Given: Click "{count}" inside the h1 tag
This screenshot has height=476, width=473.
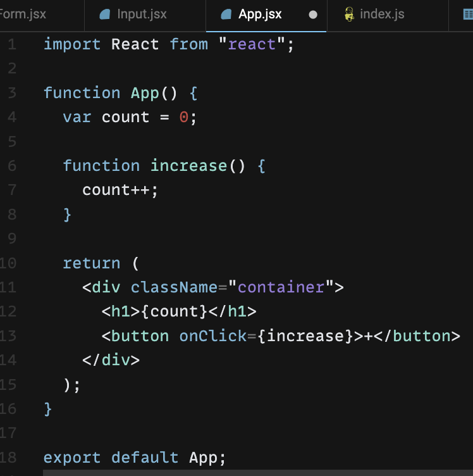Looking at the screenshot, I should click(175, 312).
